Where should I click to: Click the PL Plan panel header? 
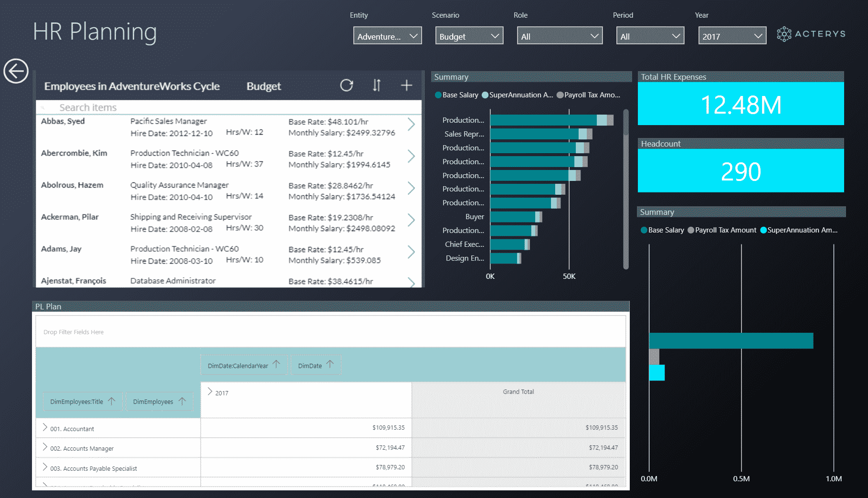click(x=48, y=306)
